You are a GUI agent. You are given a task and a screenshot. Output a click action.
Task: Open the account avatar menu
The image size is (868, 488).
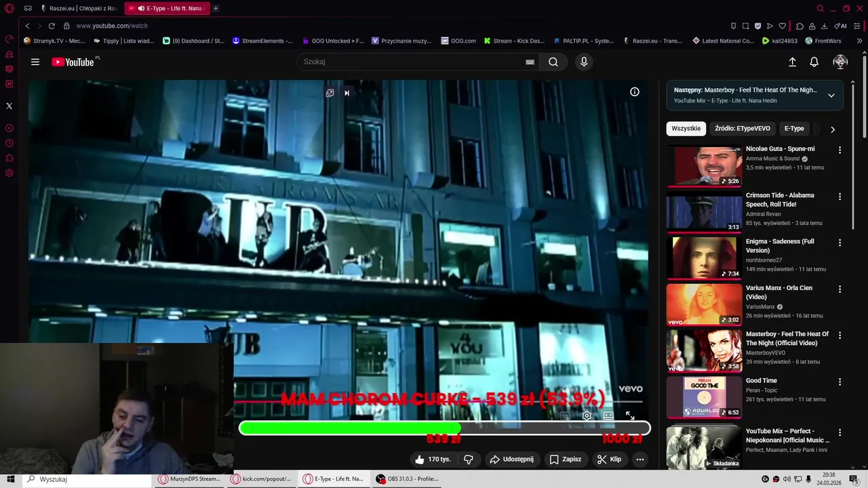pos(840,62)
